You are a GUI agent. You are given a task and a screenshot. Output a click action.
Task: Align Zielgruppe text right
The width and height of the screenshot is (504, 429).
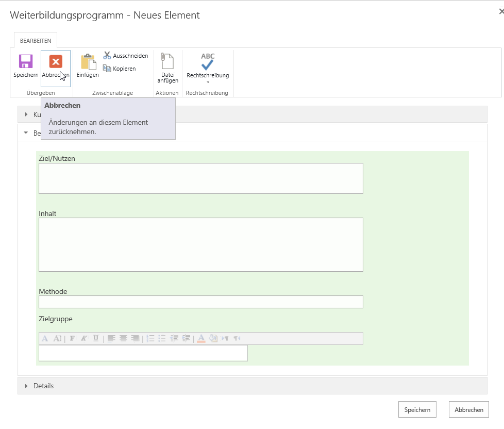(x=135, y=338)
